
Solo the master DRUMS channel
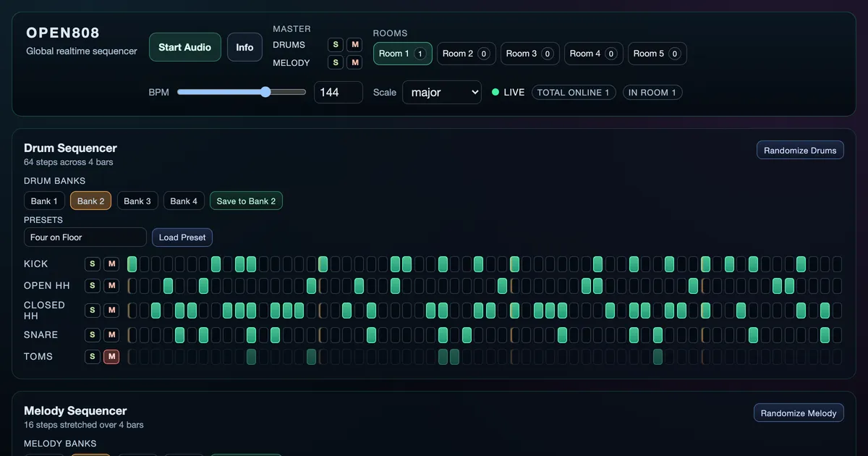(x=335, y=44)
